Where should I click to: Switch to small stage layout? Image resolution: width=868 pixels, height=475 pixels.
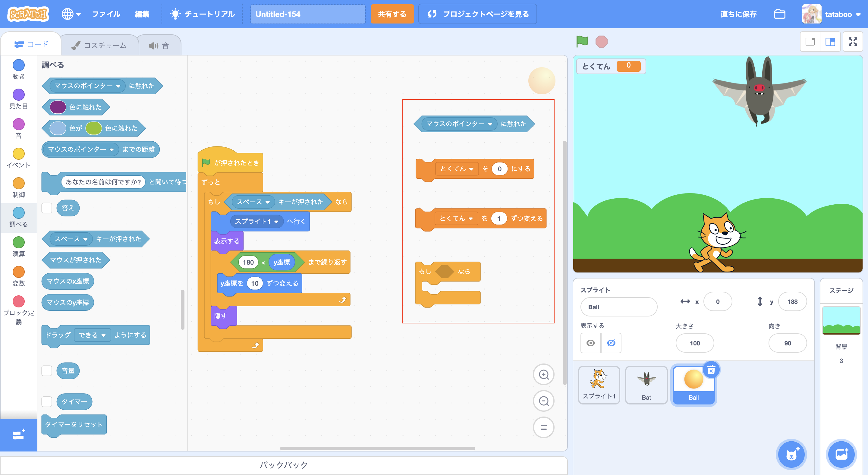(810, 41)
